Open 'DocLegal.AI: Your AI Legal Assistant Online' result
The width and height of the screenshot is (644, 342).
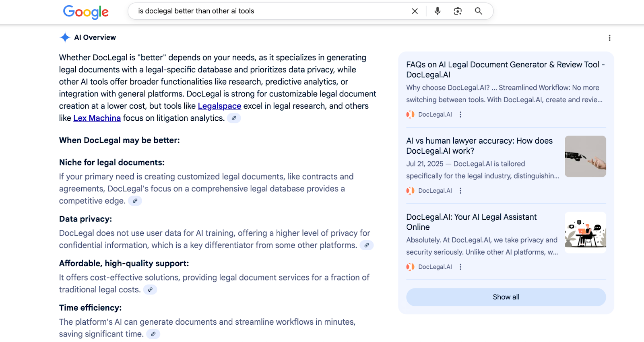(471, 222)
